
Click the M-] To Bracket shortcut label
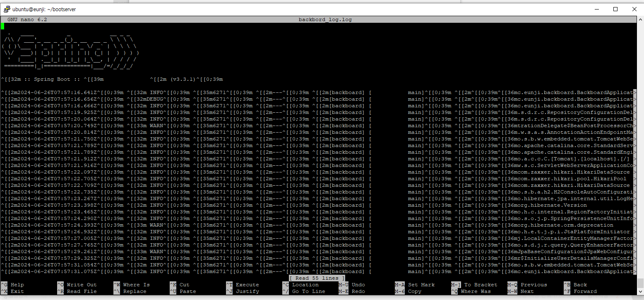point(474,285)
